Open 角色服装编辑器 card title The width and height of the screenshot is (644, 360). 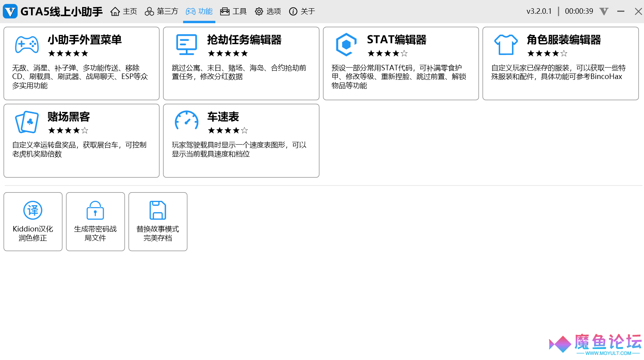tap(564, 40)
